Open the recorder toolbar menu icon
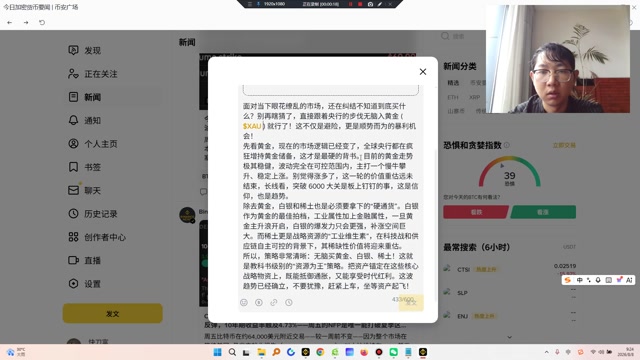This screenshot has width=640, height=360. 249,4
